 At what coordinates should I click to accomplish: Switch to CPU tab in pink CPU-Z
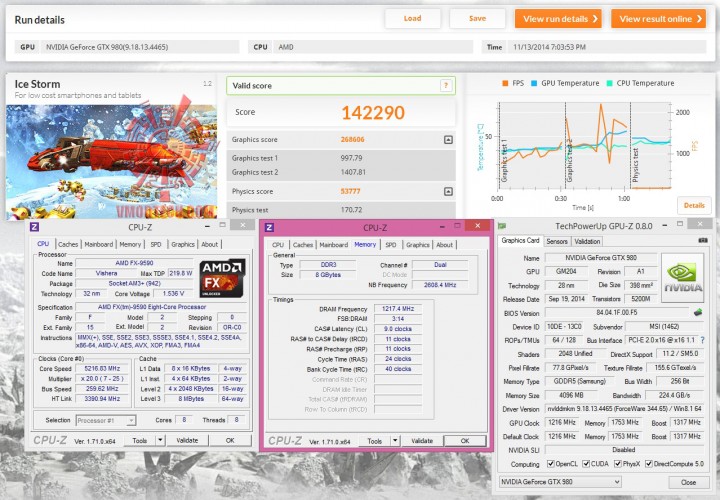click(x=278, y=245)
